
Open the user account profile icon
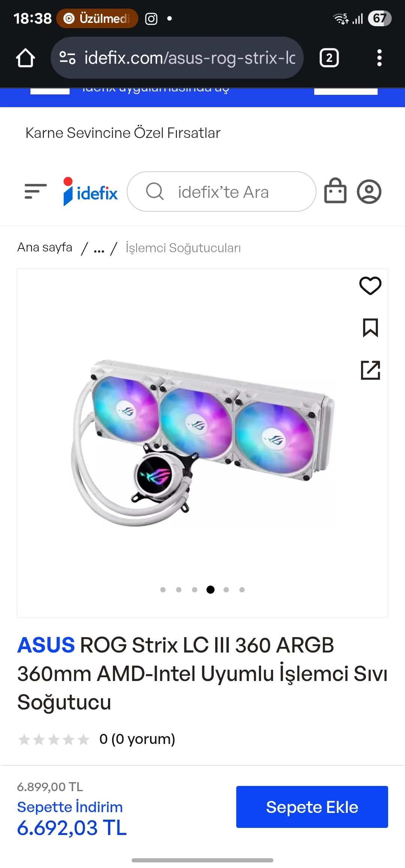point(369,192)
